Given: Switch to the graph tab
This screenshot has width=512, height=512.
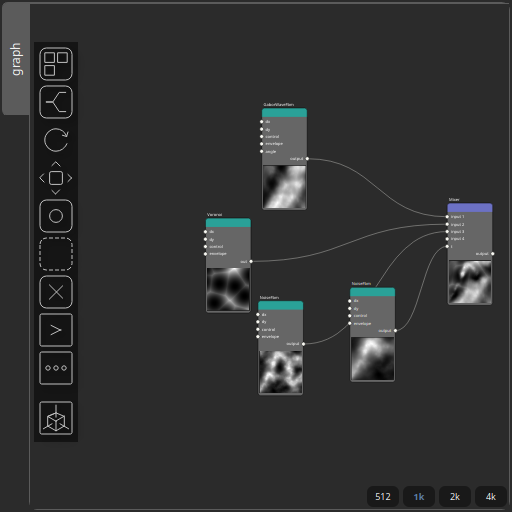Looking at the screenshot, I should 16,59.
